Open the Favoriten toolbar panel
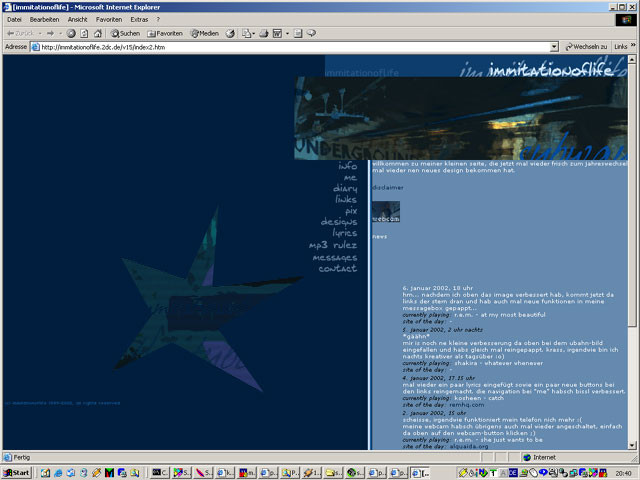Screen dimensions: 640x480 (165, 33)
